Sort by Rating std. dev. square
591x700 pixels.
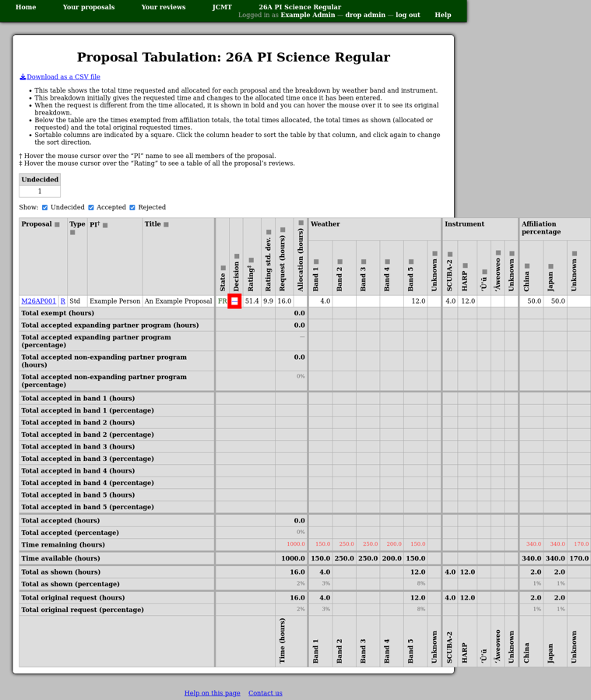point(269,232)
